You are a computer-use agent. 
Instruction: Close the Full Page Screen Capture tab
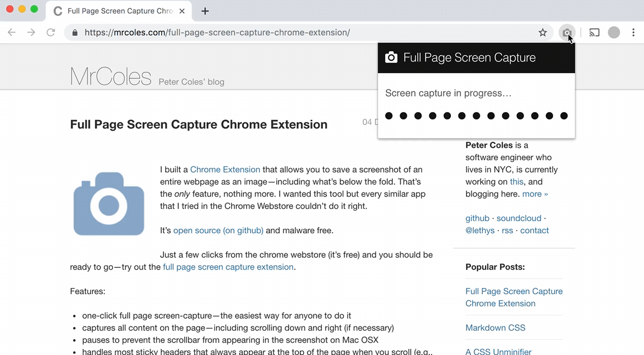[x=182, y=11]
